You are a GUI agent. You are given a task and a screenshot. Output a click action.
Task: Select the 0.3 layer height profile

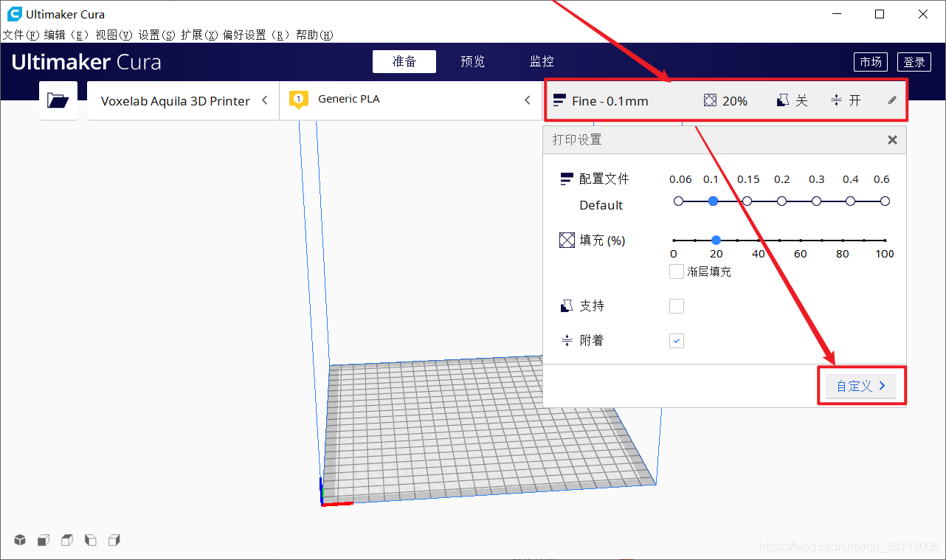[816, 201]
